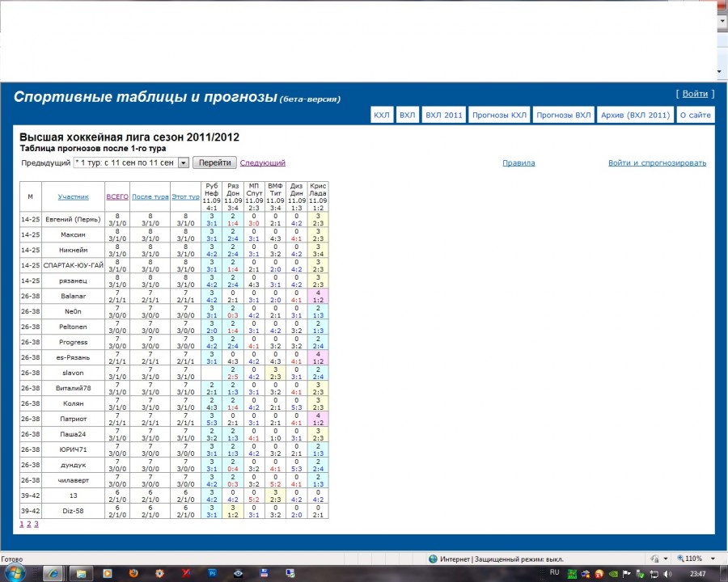Screen dimensions: 728x582
Task: Click Войти и спрогнозировать link
Action: coord(657,162)
